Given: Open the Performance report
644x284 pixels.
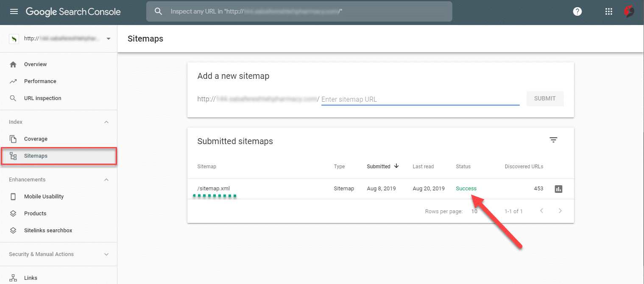Looking at the screenshot, I should click(x=39, y=81).
